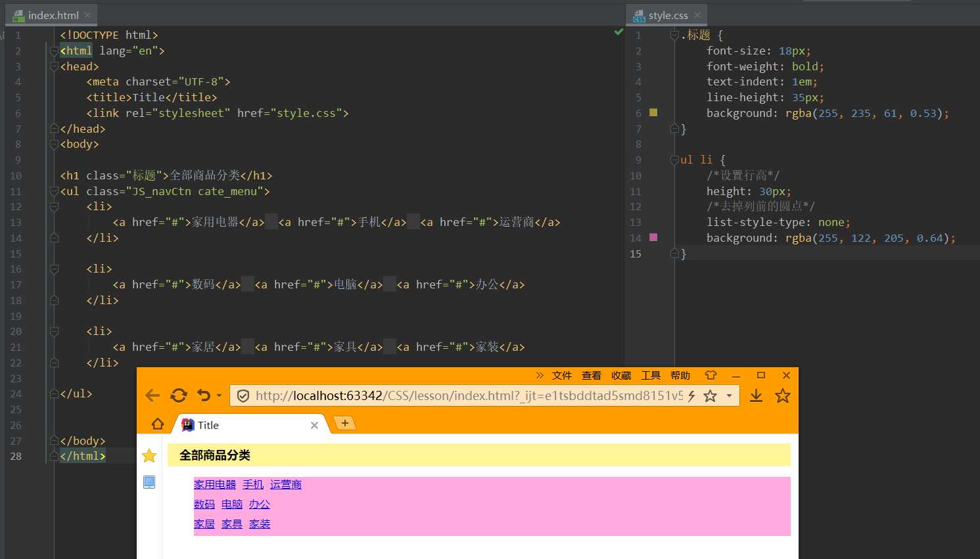Open the 帮助 menu in the browser

680,376
